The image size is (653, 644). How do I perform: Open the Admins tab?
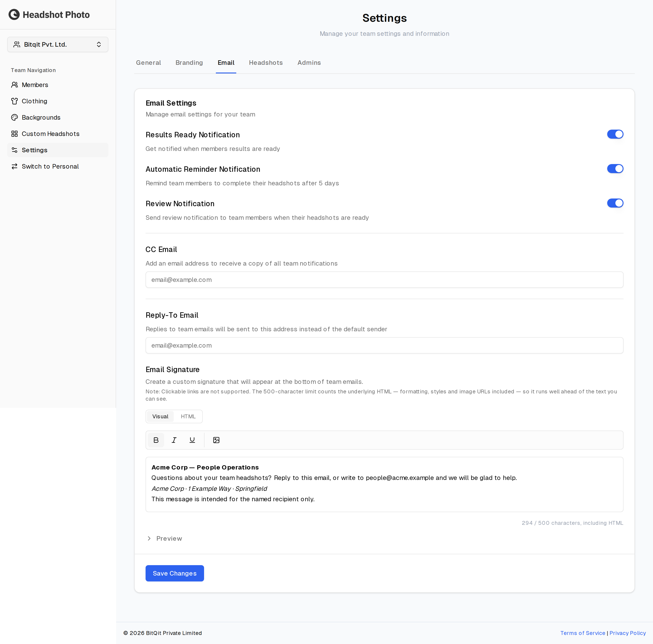coord(309,63)
